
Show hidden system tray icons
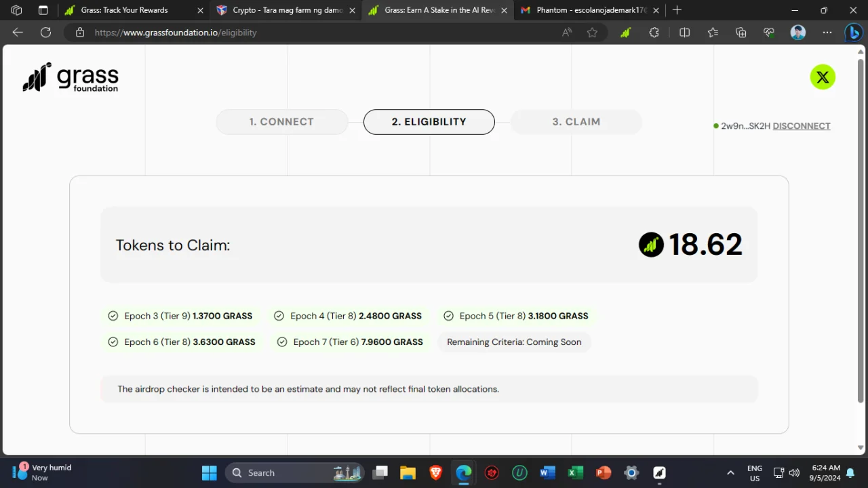(x=730, y=472)
